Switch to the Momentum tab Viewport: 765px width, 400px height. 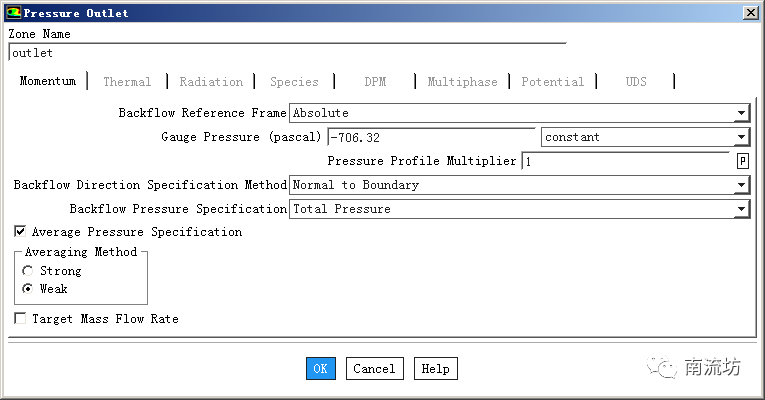pos(48,81)
